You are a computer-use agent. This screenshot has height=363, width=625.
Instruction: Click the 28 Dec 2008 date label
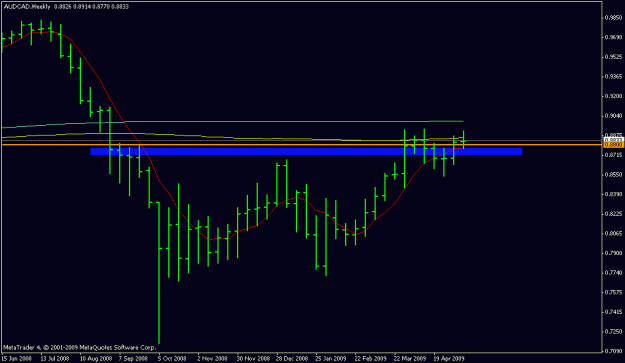pyautogui.click(x=292, y=358)
